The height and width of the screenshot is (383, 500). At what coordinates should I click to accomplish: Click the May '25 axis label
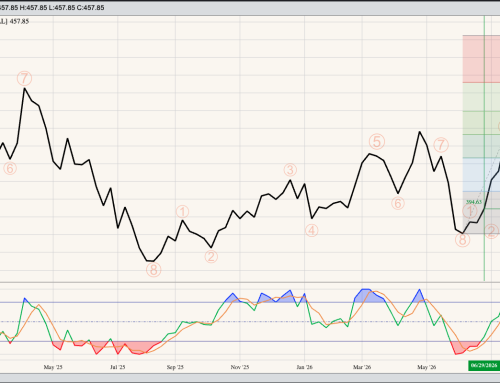(x=53, y=367)
